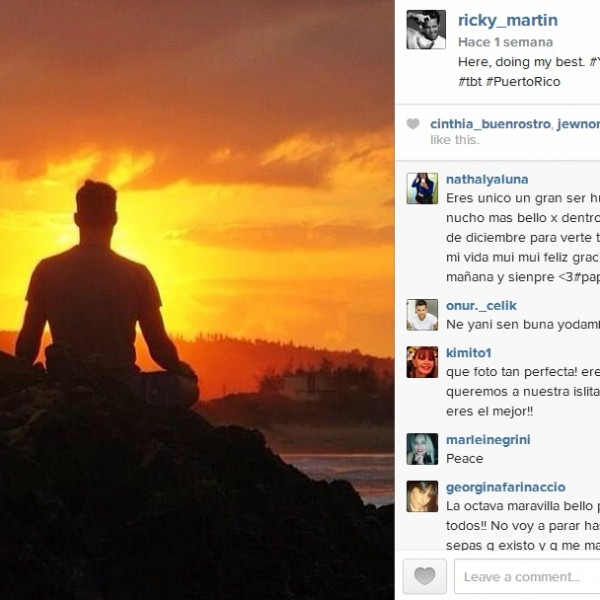Open ricky_martin profile picture

pos(426,29)
